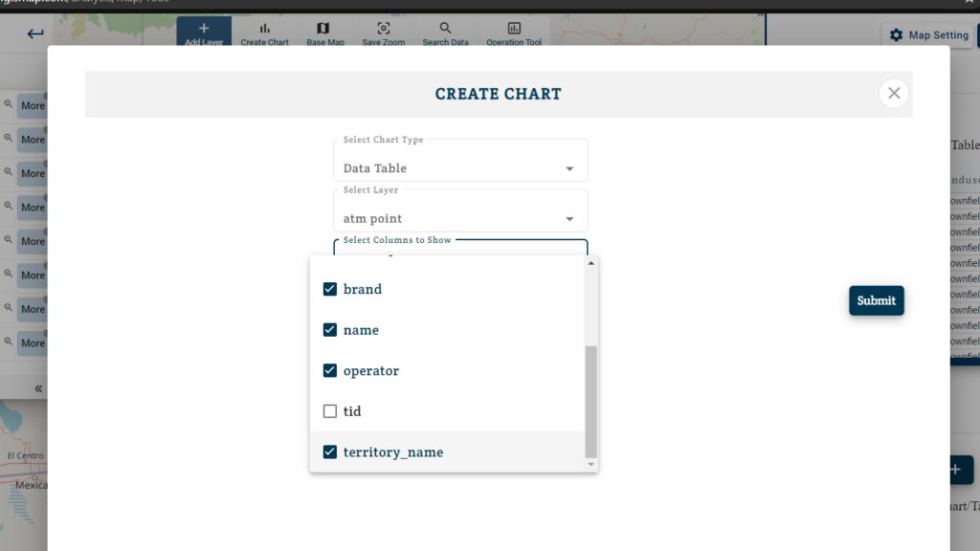Close the Create Chart dialog
This screenshot has height=551, width=980.
tap(893, 93)
